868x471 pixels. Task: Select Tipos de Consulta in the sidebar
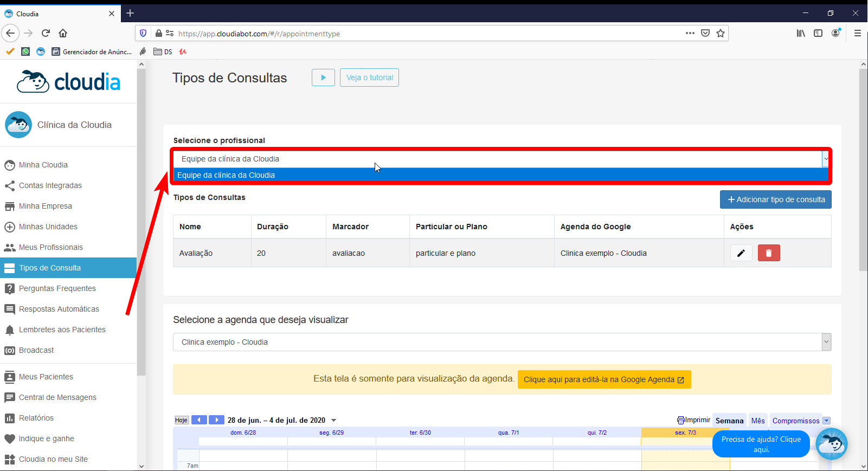(x=68, y=268)
